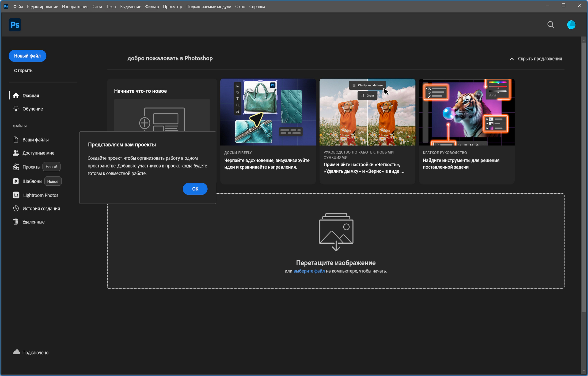588x376 pixels.
Task: Open search with the magnifier icon
Action: 551,25
